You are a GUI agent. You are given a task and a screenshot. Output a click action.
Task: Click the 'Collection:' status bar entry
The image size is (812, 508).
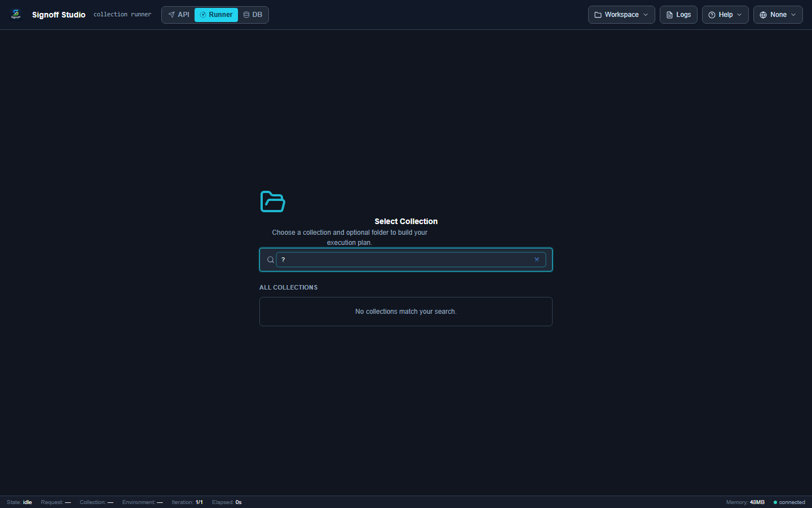point(96,502)
